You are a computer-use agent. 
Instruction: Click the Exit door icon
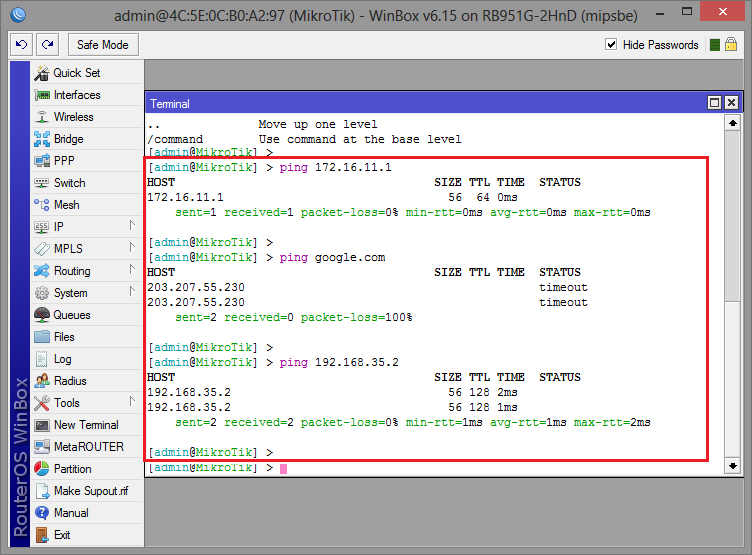click(x=42, y=535)
